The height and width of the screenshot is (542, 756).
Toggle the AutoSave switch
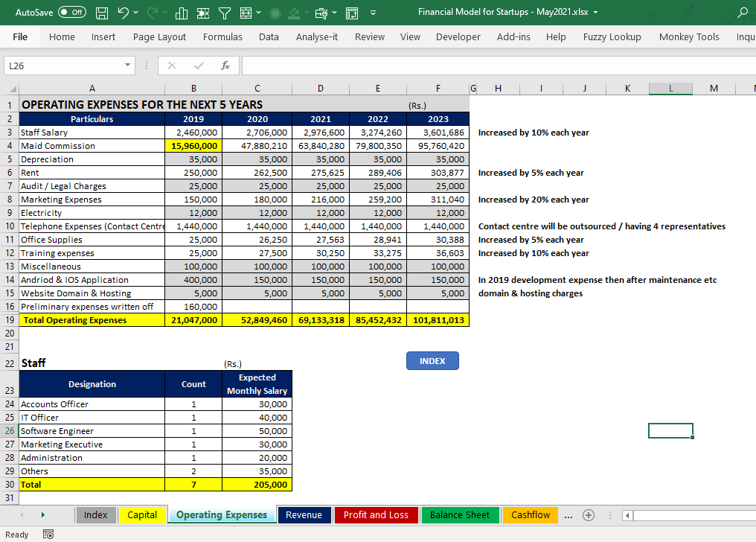[x=72, y=12]
